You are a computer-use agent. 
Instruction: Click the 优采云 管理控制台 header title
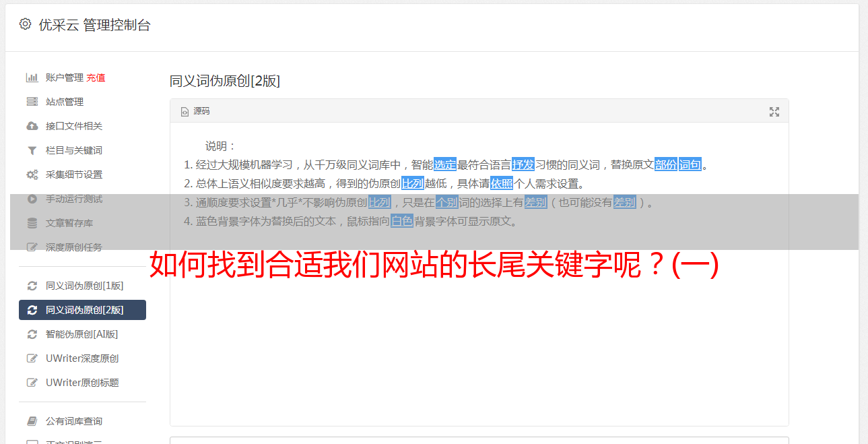coord(94,25)
